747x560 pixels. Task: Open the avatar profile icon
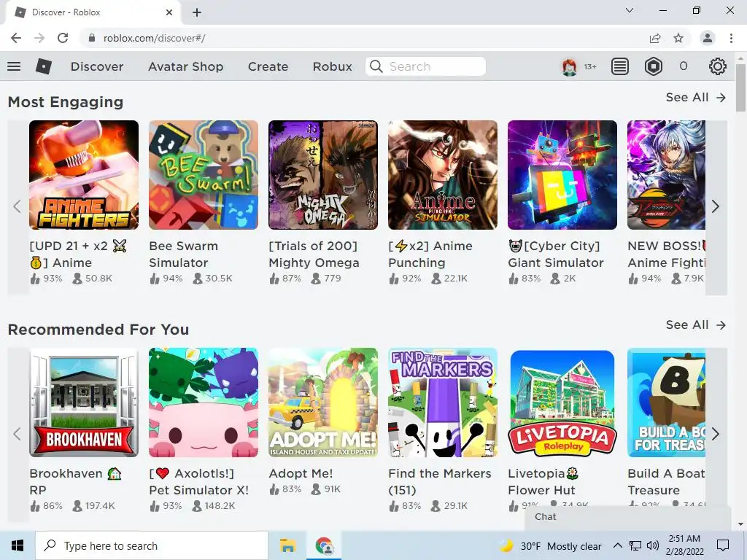569,66
